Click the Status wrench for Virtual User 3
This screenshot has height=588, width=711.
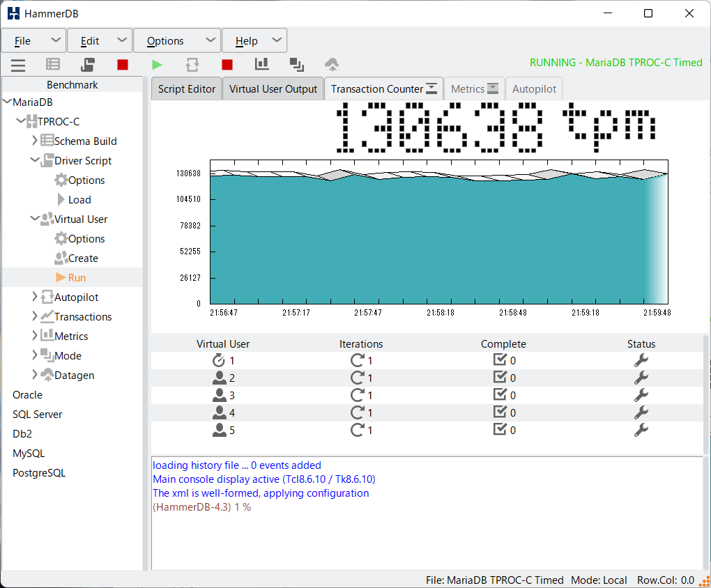[641, 395]
